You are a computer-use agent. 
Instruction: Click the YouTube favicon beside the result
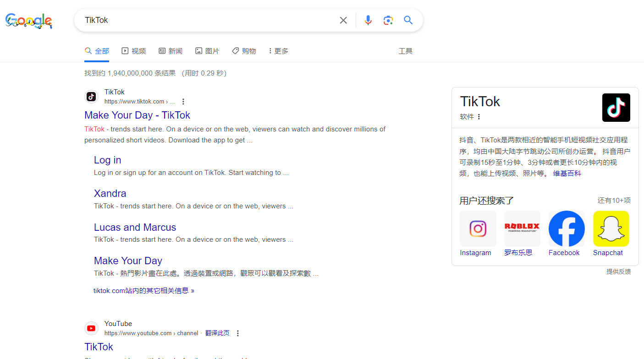coord(92,328)
